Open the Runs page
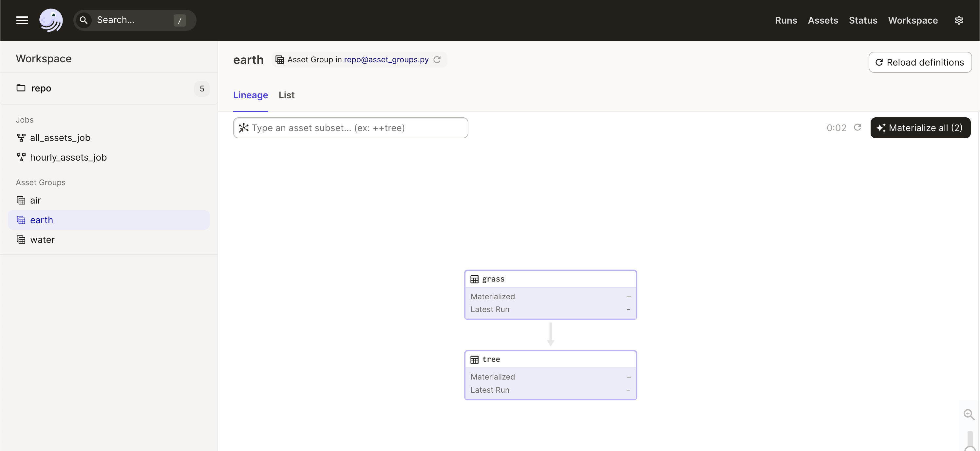The image size is (980, 451). click(x=786, y=20)
